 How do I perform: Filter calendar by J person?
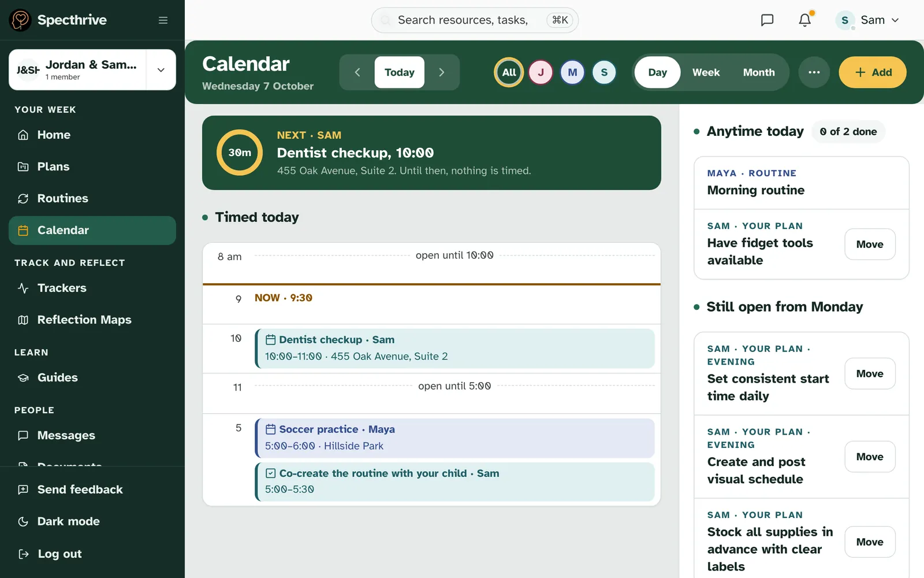click(541, 72)
